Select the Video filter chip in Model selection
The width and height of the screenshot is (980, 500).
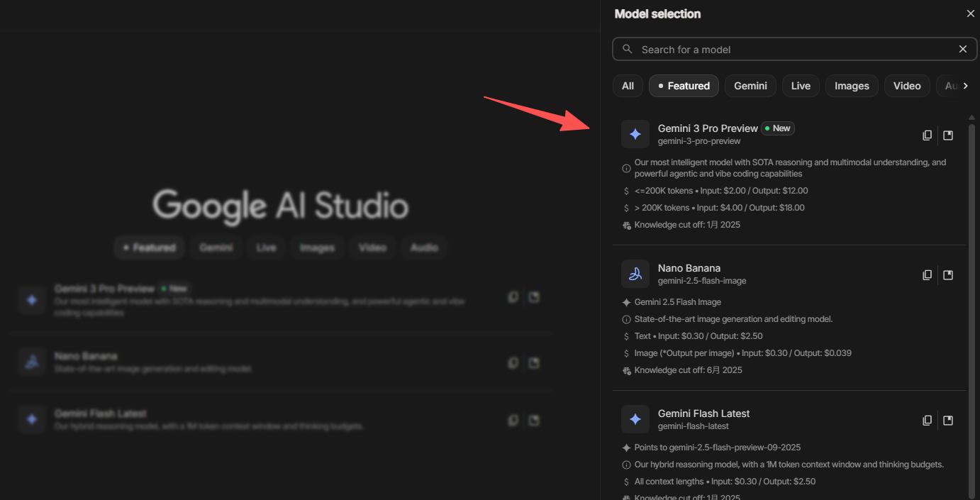coord(907,86)
